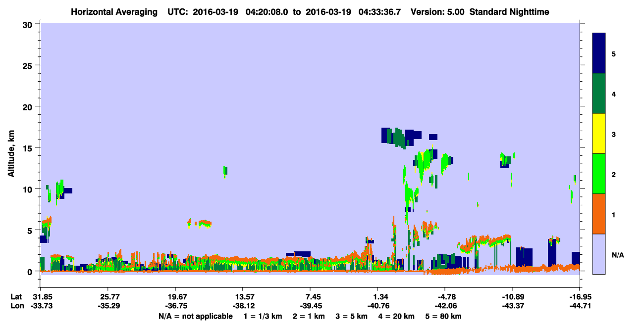
Task: Select the colorbar label '1'
Action: coord(614,215)
